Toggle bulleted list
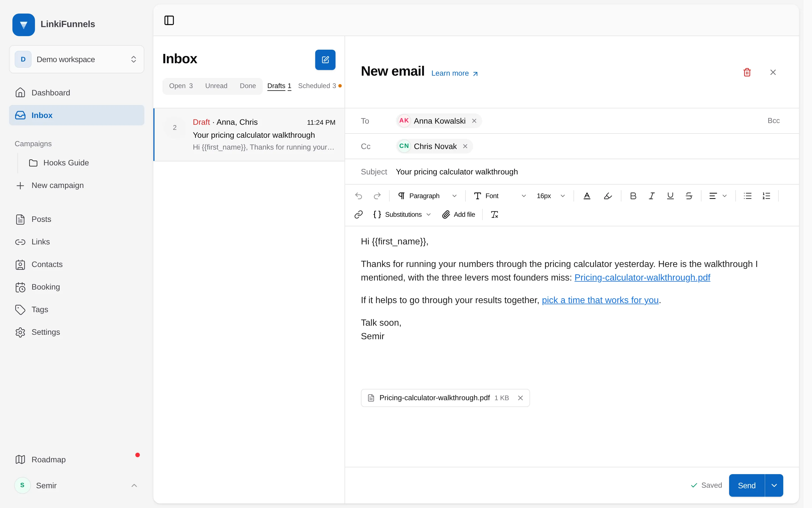Image resolution: width=812 pixels, height=508 pixels. (x=748, y=196)
